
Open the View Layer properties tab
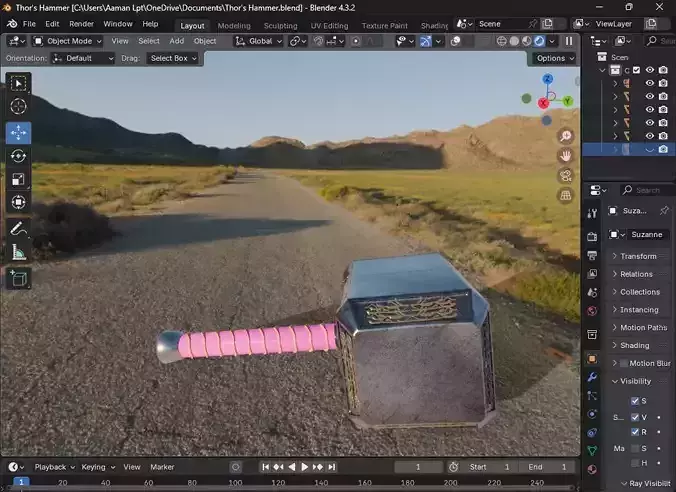tap(592, 273)
